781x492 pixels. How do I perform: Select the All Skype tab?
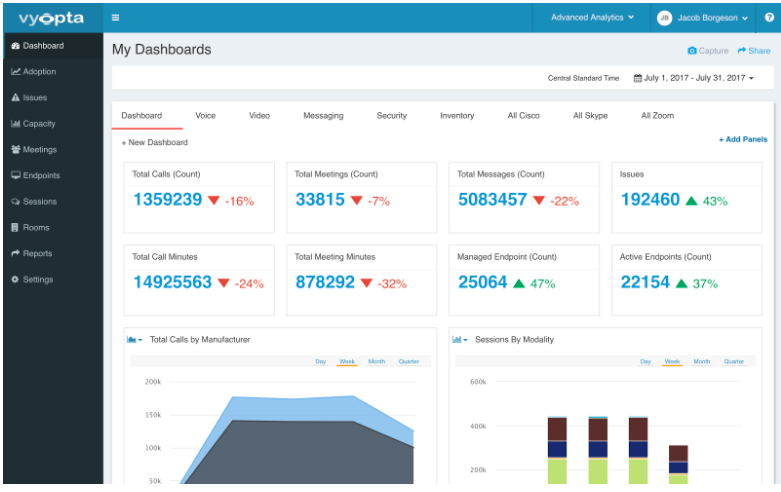click(590, 116)
